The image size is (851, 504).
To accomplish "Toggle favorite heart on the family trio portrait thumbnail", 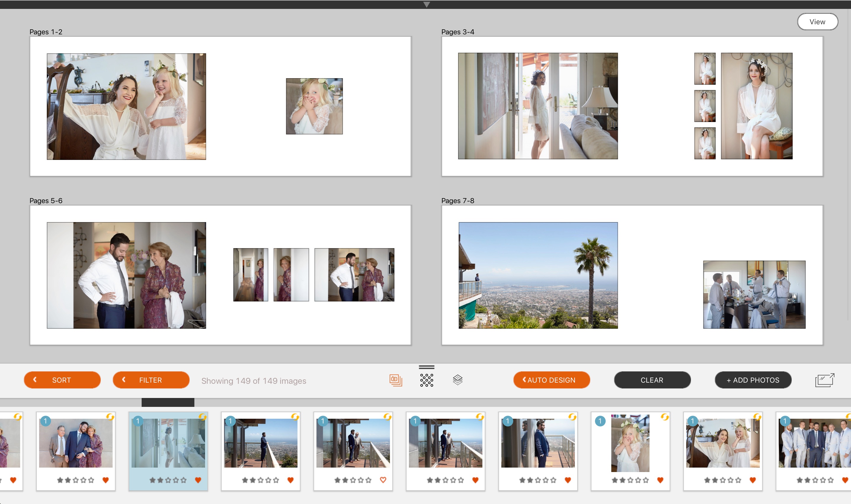I will click(x=106, y=480).
